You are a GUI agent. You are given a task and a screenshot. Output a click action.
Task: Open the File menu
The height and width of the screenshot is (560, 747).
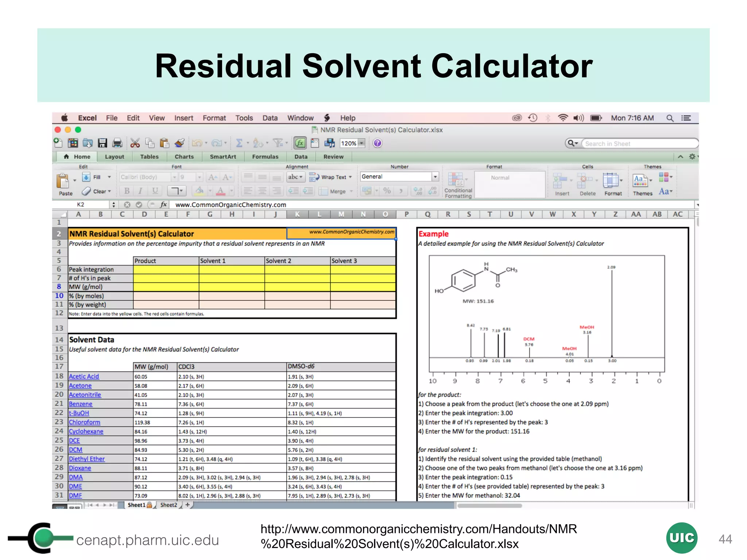point(112,118)
